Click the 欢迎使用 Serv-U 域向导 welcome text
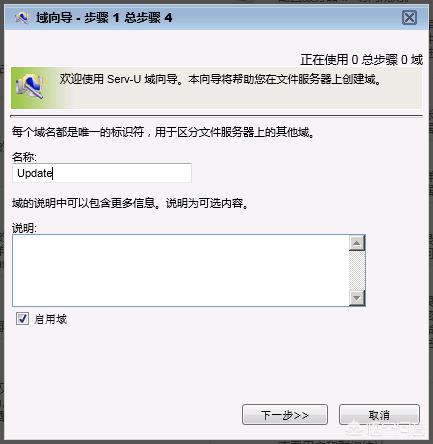Viewport: 433px width, 444px height. click(x=220, y=79)
